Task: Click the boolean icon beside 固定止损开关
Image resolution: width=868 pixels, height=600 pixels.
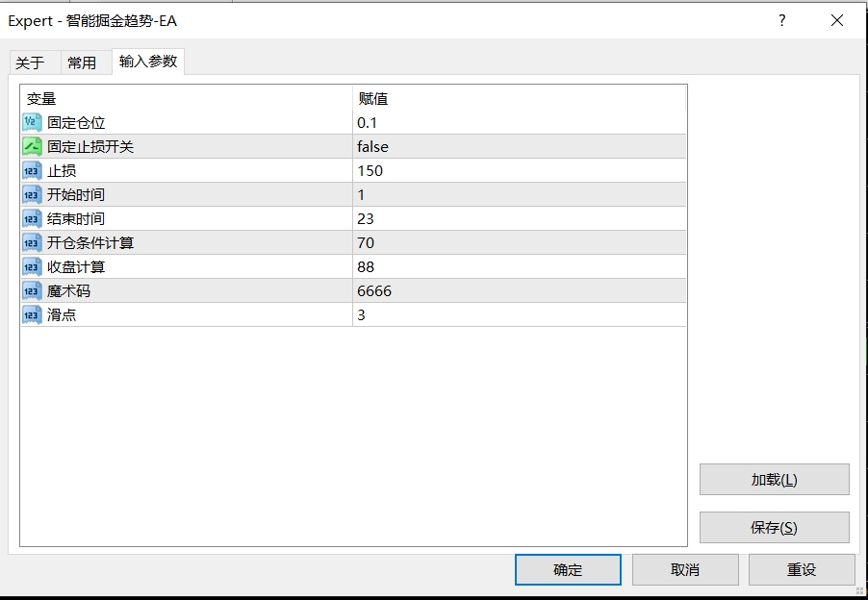Action: (x=32, y=146)
